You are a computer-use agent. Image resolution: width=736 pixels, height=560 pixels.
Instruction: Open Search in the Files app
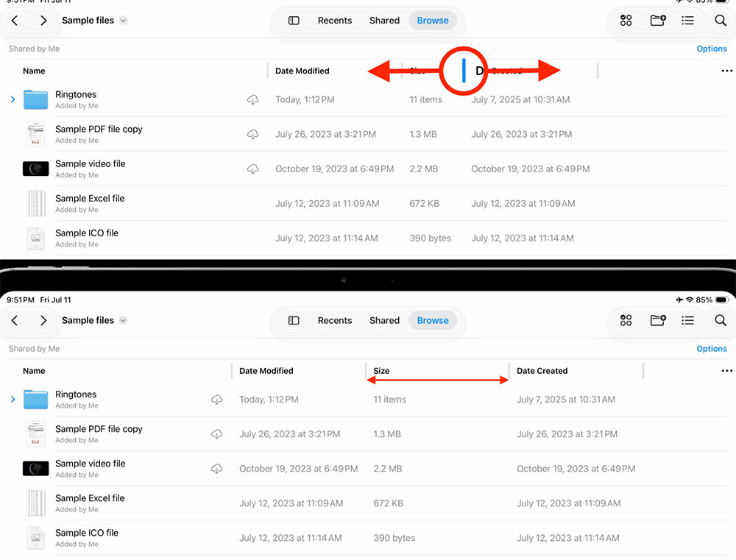(x=720, y=20)
